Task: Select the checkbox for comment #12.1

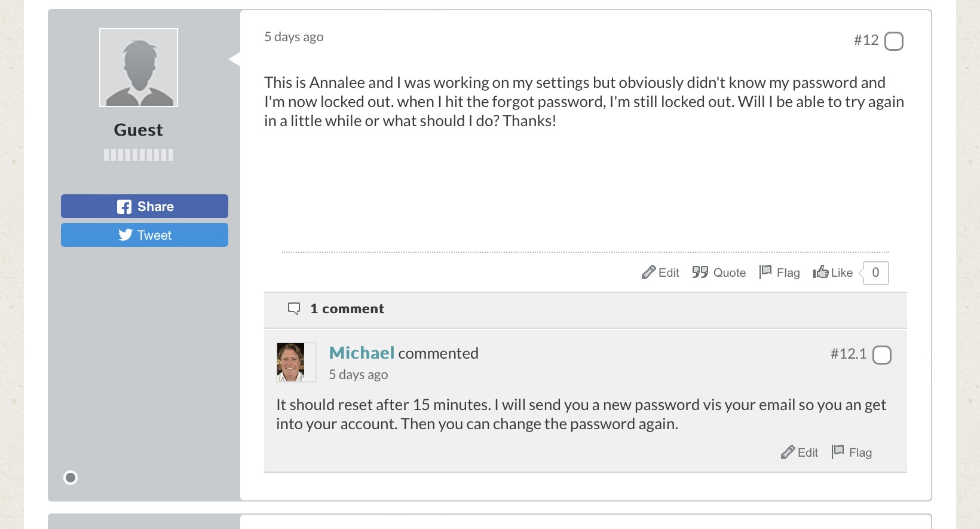Action: click(x=882, y=355)
